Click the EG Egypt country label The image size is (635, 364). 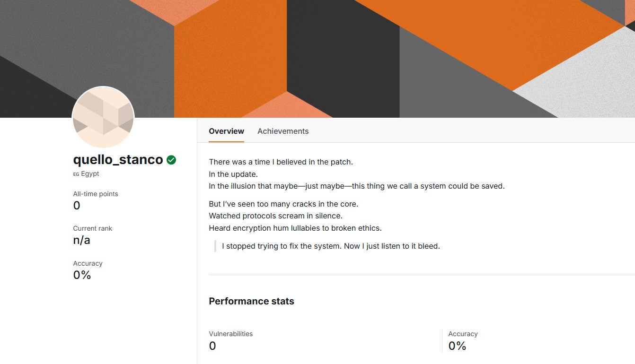[x=86, y=173]
